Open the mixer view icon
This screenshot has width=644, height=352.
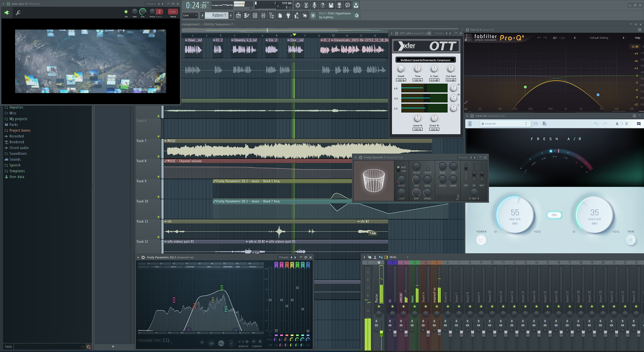pos(263,15)
